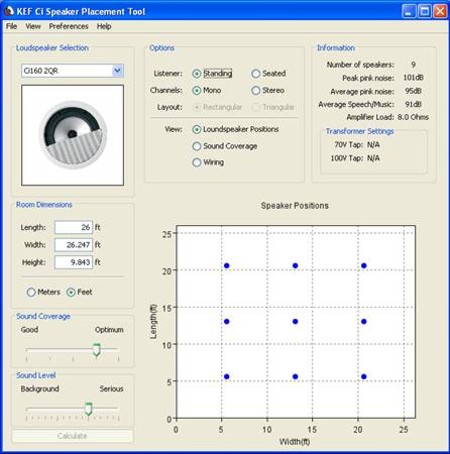Minimize the KEF Speaker Placement window
This screenshot has width=450, height=454.
coord(409,11)
